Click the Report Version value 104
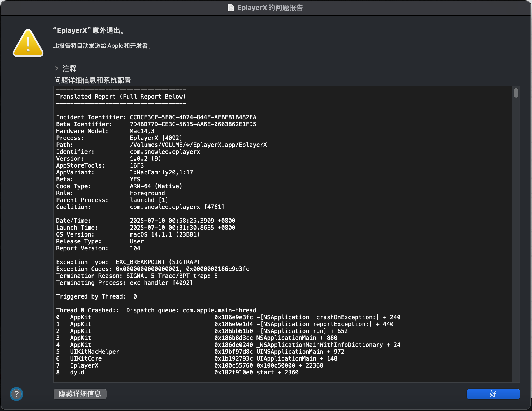 pyautogui.click(x=135, y=248)
